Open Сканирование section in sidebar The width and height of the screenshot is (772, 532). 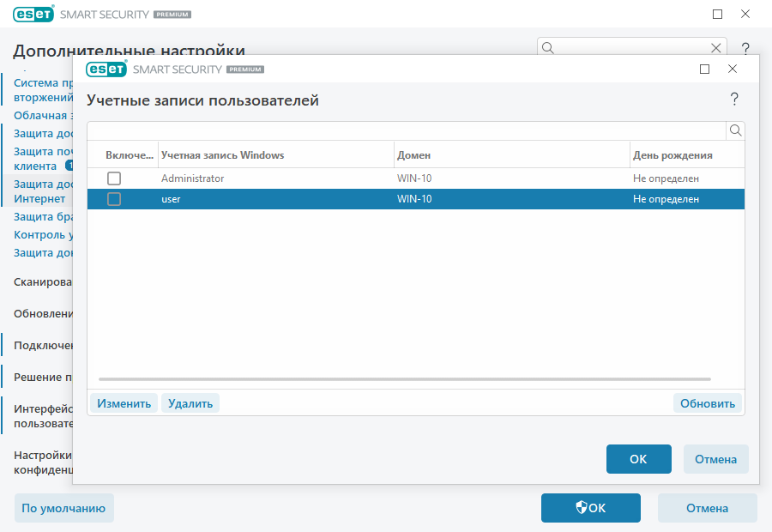(x=44, y=281)
